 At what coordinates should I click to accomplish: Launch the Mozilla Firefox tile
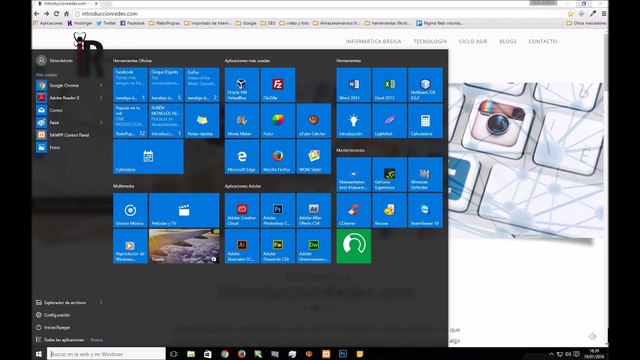(278, 157)
